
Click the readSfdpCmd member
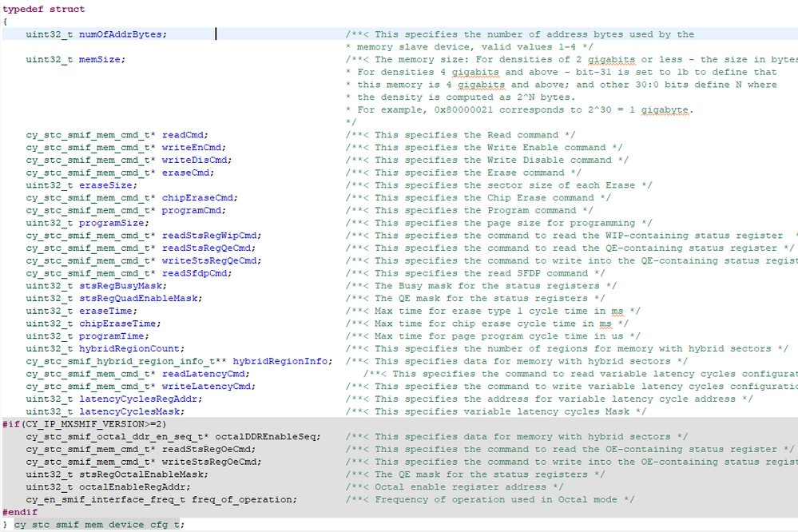tap(194, 273)
